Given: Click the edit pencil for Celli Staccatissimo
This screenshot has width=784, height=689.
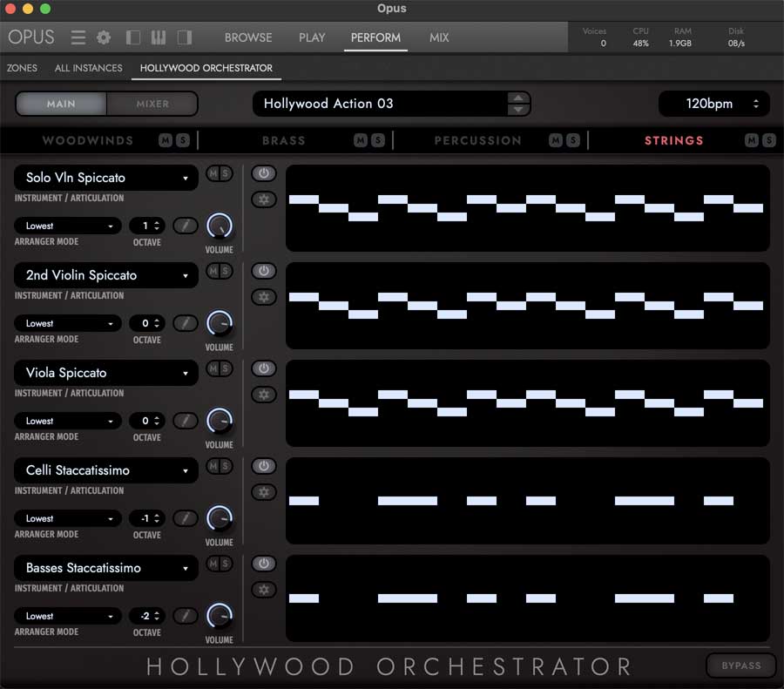Looking at the screenshot, I should pyautogui.click(x=185, y=518).
